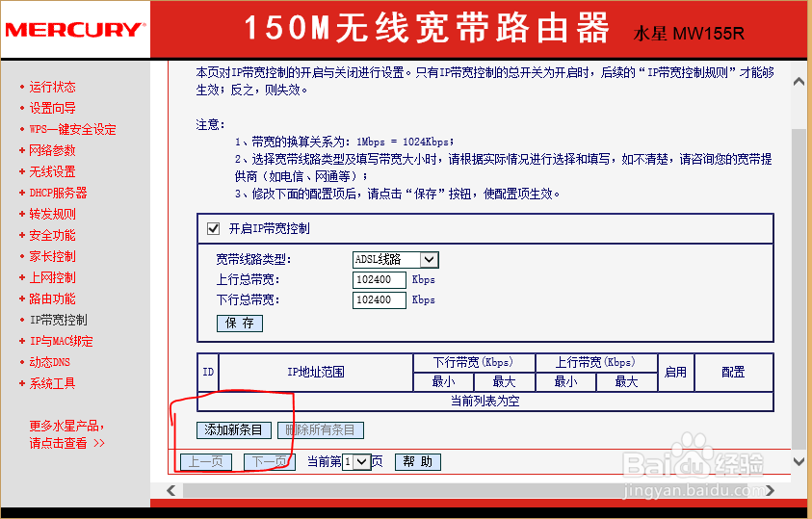Viewport: 812px width, 519px height.
Task: Select WPS一键安全设定 in the sidebar
Action: [x=72, y=129]
